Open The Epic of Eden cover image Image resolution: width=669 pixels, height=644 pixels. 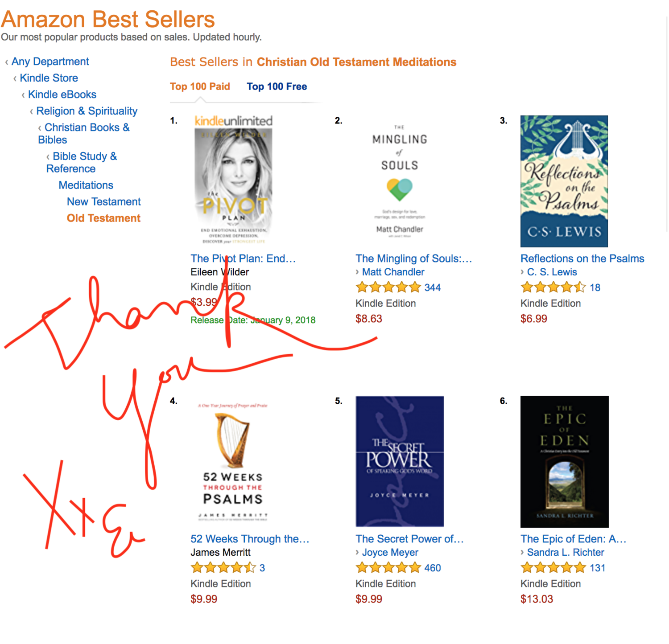(564, 461)
